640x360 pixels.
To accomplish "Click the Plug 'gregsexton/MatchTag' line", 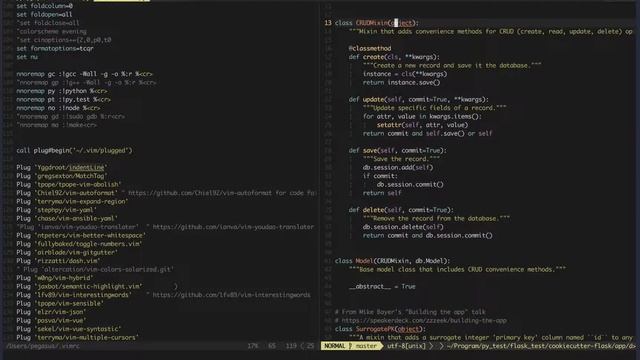I will (x=62, y=176).
